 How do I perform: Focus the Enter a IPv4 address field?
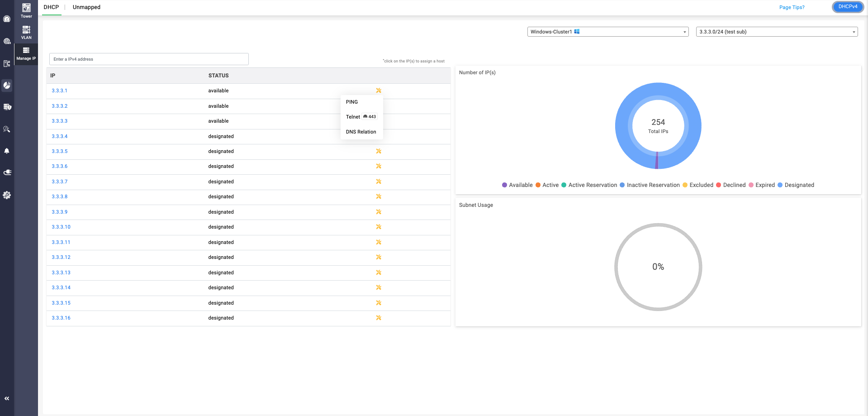[x=149, y=59]
